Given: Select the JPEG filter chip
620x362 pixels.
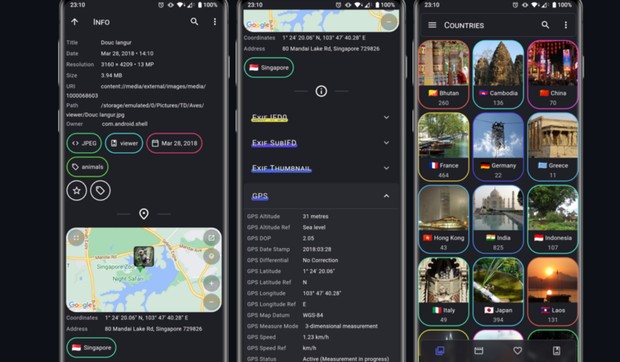Looking at the screenshot, I should pyautogui.click(x=84, y=143).
